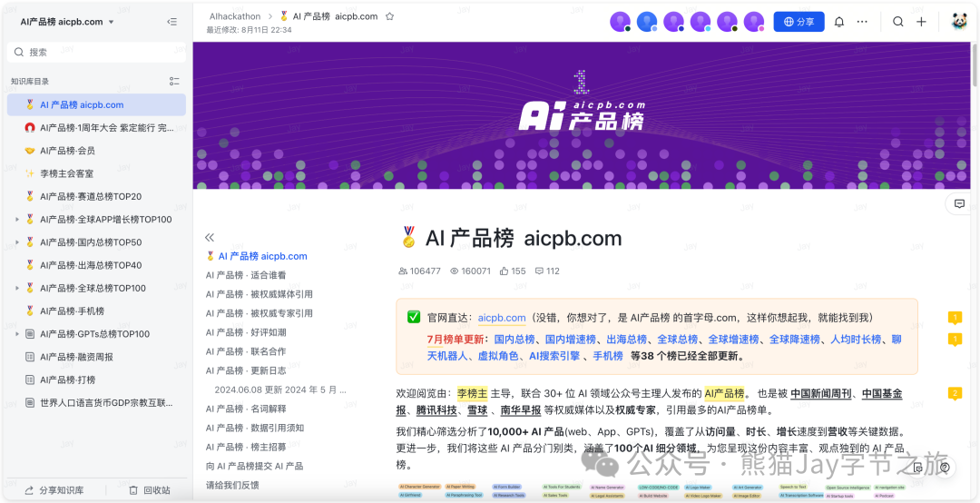Toggle the 知识库目录 collapse-all icon

click(x=174, y=82)
